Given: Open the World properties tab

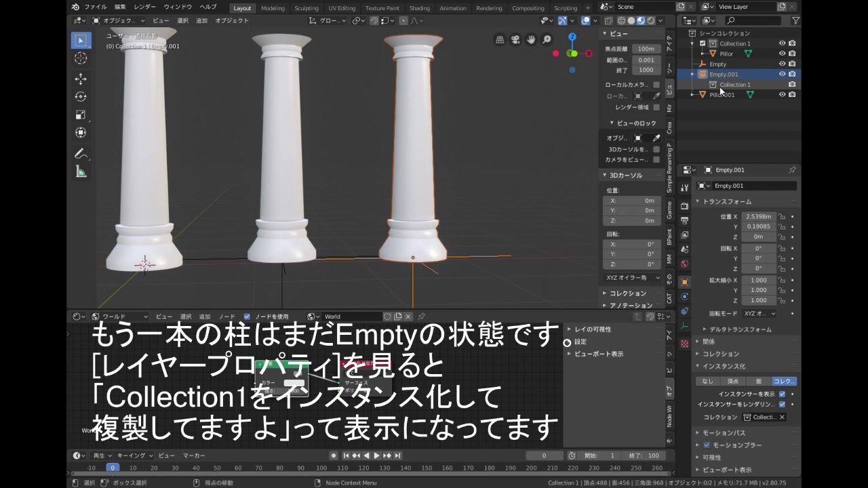Looking at the screenshot, I should [x=684, y=264].
